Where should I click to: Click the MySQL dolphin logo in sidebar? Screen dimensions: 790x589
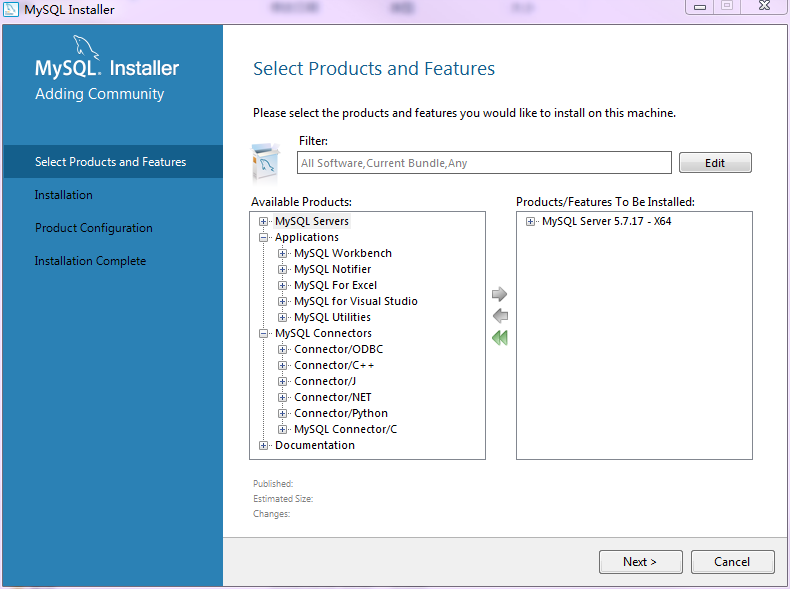(x=86, y=48)
